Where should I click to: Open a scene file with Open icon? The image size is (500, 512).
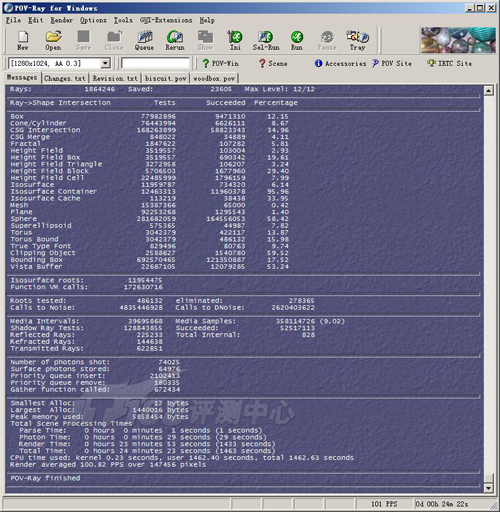click(x=53, y=40)
